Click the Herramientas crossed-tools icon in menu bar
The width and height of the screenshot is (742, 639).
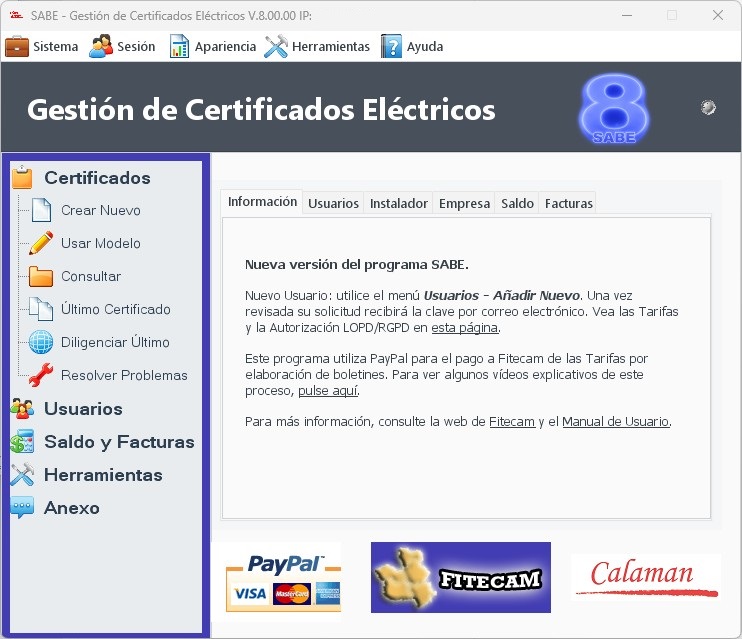tap(276, 46)
